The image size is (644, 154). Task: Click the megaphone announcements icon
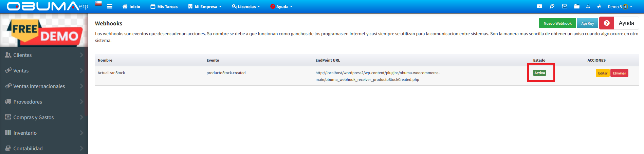point(599,6)
